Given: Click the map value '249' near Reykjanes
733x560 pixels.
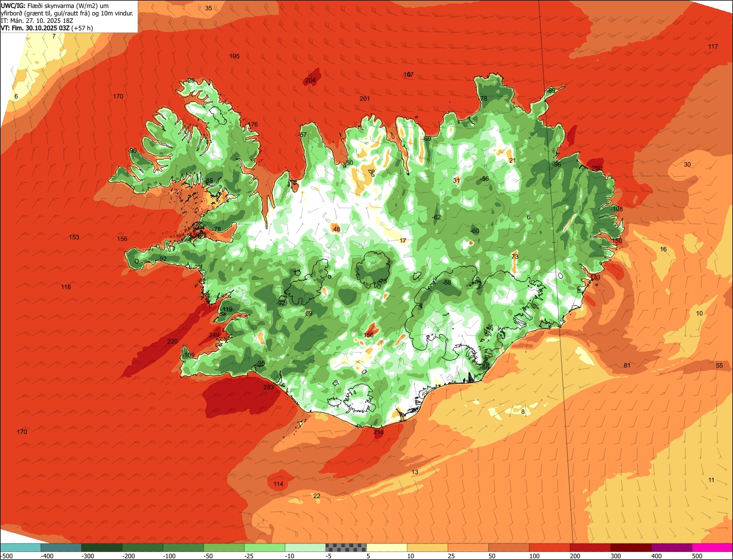Looking at the screenshot, I should [x=214, y=335].
